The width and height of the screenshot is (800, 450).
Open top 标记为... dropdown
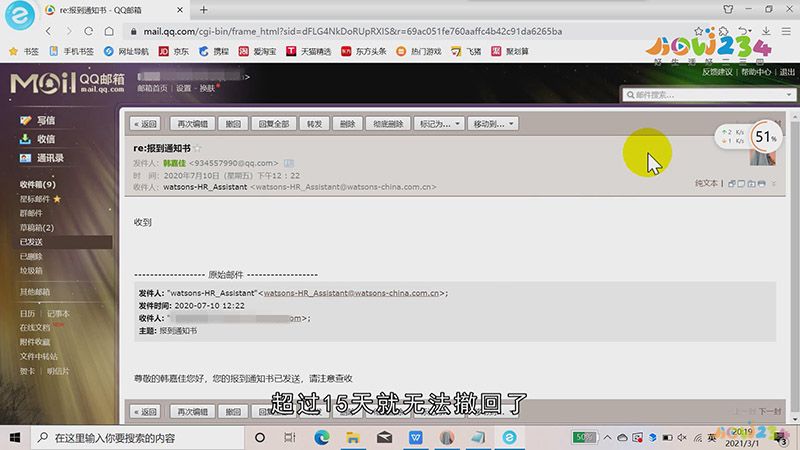[439, 123]
